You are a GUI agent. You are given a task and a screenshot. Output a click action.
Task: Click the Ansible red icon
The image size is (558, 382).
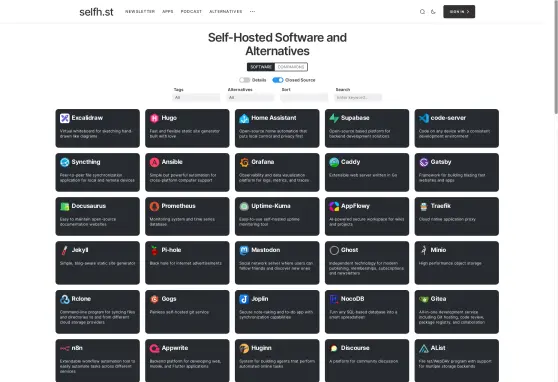coord(154,162)
